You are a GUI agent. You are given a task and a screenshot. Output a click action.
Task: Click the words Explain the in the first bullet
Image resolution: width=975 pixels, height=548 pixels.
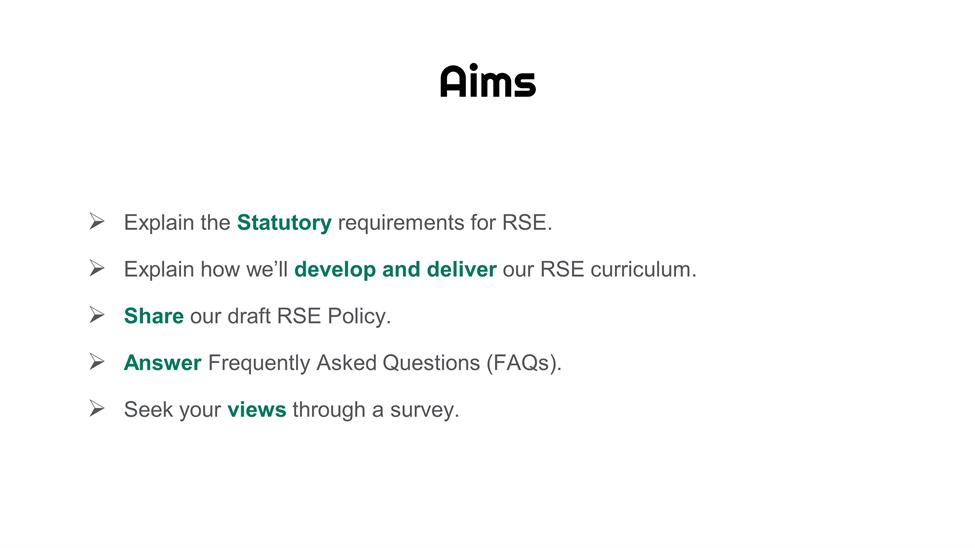[177, 223]
